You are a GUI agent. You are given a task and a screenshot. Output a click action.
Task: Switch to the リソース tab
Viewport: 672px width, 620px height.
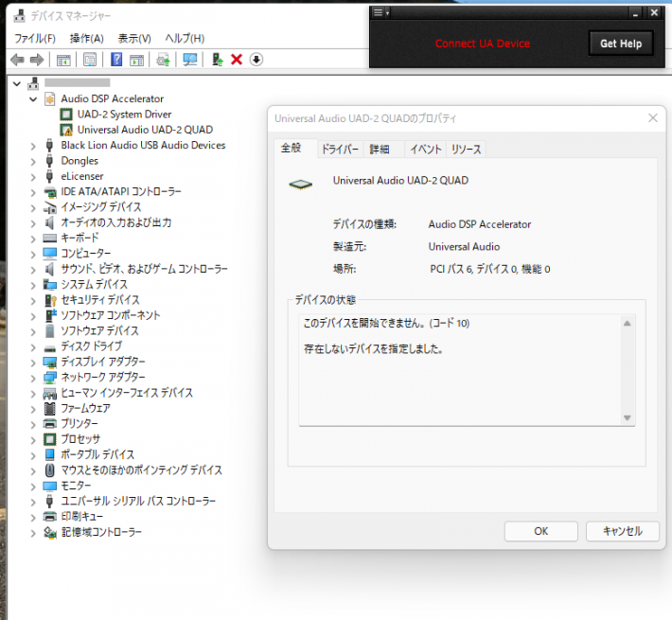(466, 150)
